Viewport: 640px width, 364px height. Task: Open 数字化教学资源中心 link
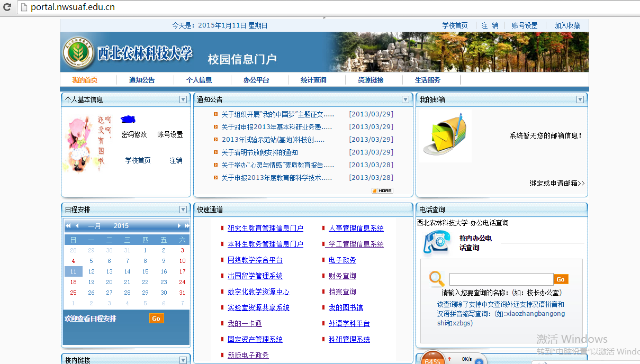(x=258, y=292)
